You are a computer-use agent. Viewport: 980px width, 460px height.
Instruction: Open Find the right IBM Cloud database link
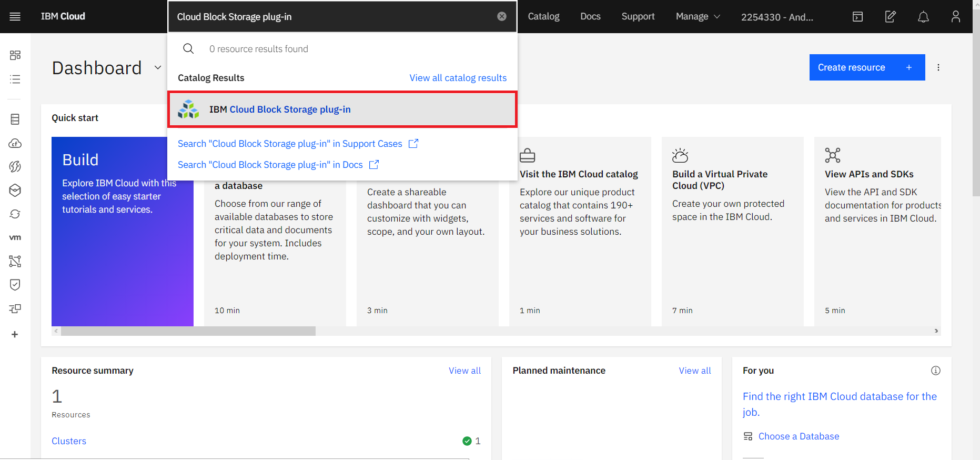pos(840,404)
